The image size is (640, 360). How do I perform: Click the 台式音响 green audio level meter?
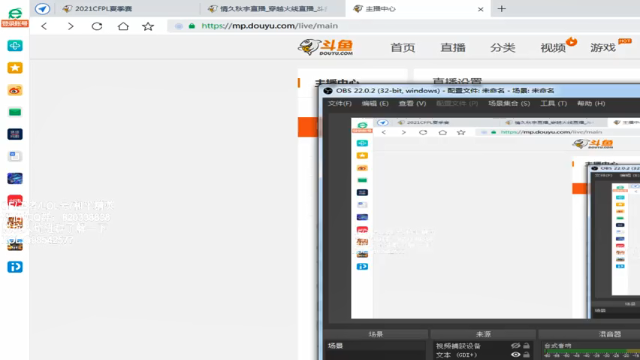[x=592, y=351]
